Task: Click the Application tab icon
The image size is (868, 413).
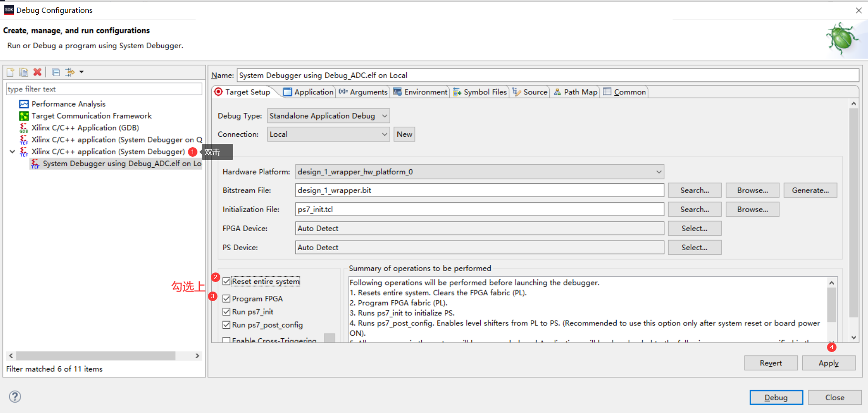Action: (288, 92)
